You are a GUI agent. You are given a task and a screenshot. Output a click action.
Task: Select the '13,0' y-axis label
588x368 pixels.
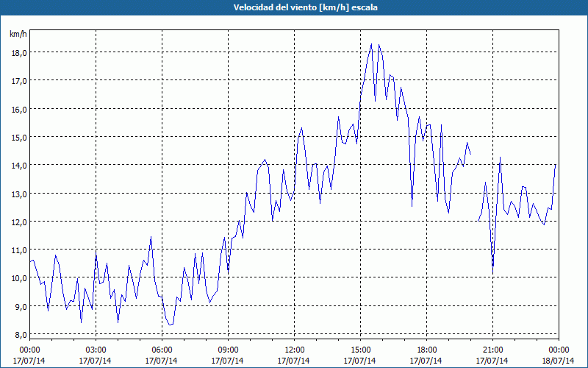[x=19, y=194]
